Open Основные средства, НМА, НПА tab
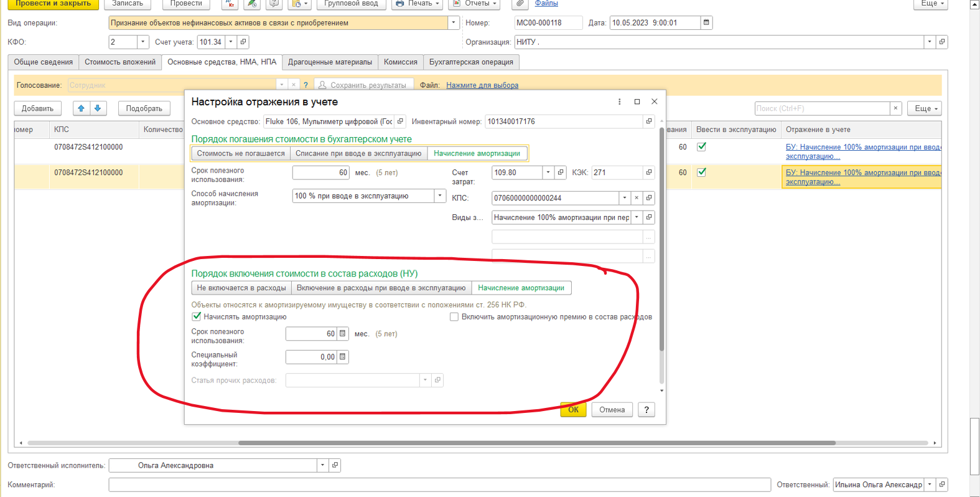This screenshot has height=497, width=980. click(x=222, y=62)
